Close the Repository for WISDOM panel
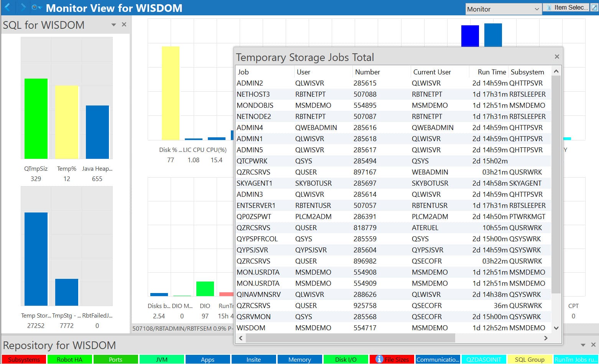599x364 pixels. pos(593,345)
